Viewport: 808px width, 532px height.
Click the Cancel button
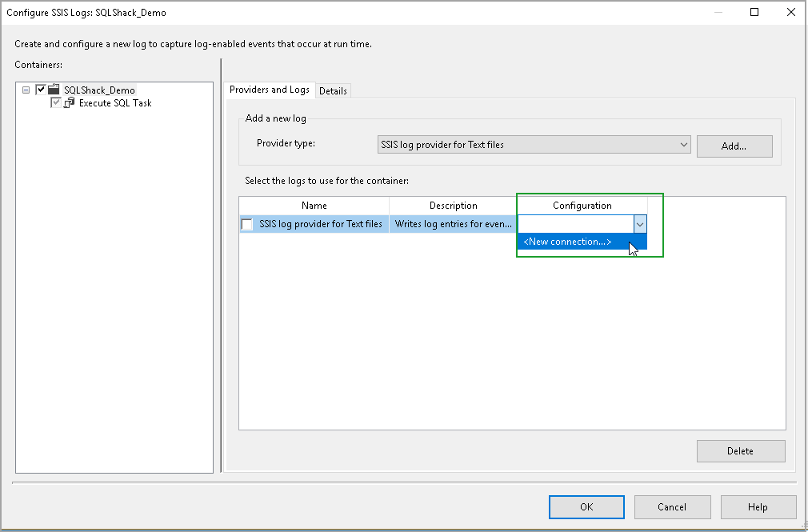pyautogui.click(x=672, y=506)
